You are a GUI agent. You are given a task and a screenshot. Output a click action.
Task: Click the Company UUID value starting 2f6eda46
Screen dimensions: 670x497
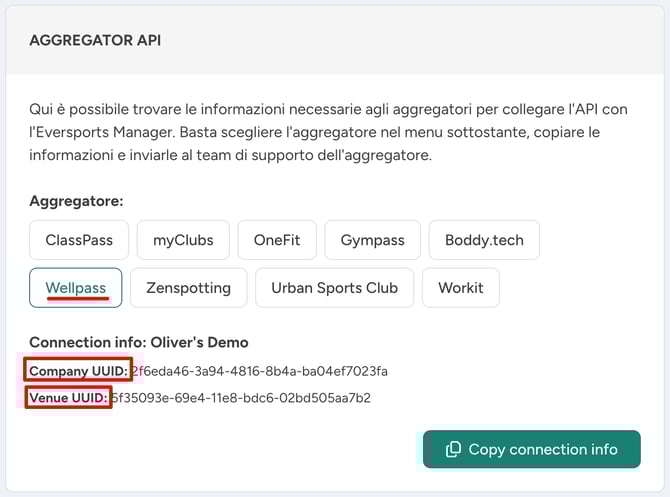click(260, 371)
